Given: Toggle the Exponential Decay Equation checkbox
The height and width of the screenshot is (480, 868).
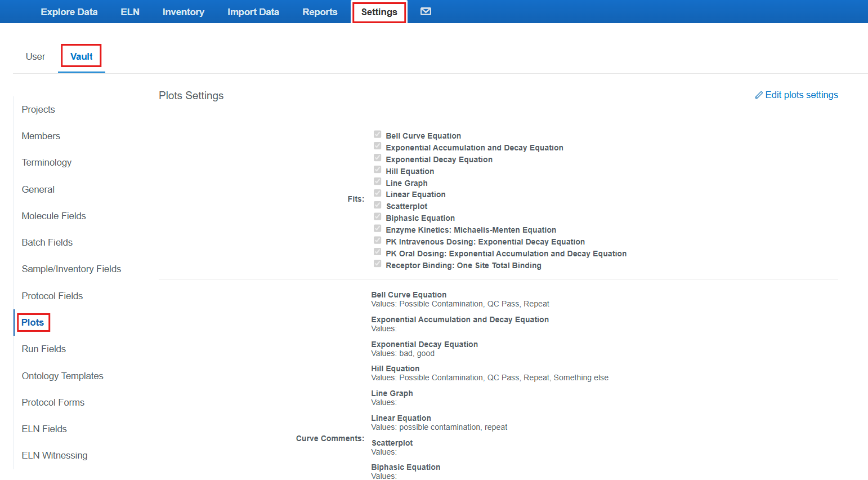Looking at the screenshot, I should click(378, 158).
